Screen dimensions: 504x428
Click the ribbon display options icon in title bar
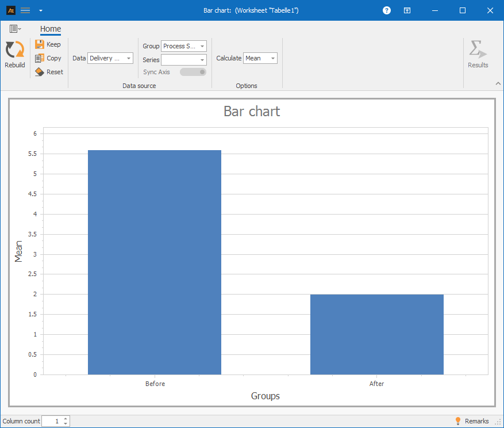click(x=407, y=10)
